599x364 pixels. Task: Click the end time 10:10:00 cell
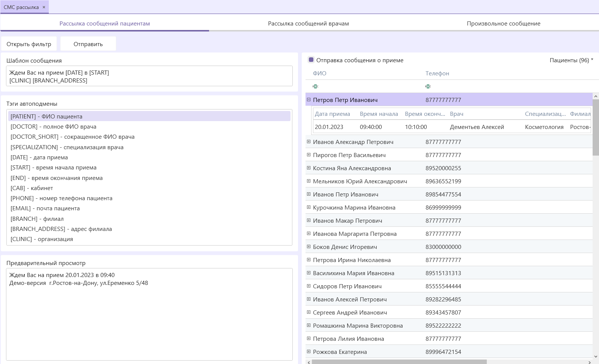point(416,127)
